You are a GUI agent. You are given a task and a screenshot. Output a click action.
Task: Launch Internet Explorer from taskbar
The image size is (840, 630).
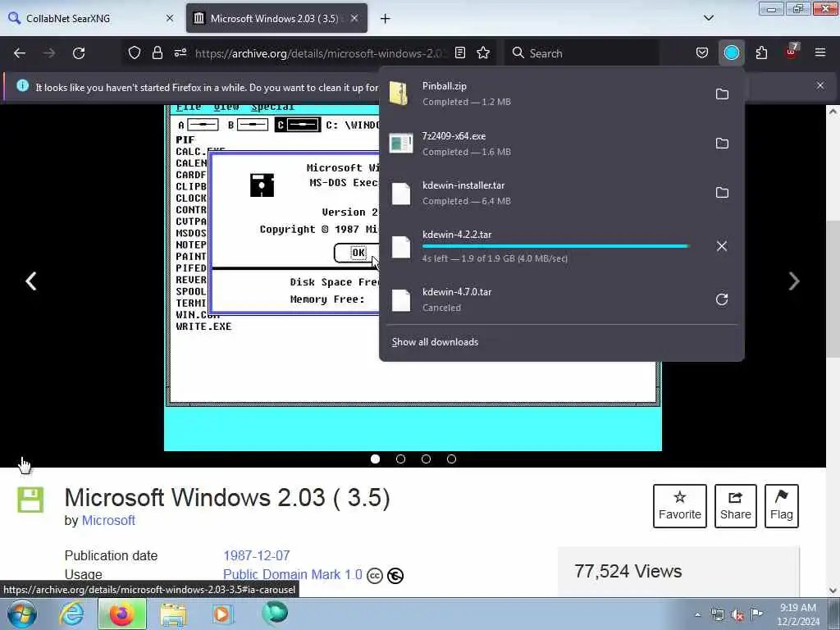(72, 614)
